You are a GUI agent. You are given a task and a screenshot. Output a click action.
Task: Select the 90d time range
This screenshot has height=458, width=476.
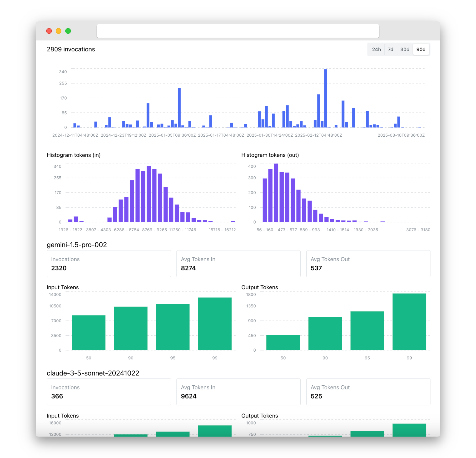(x=421, y=49)
